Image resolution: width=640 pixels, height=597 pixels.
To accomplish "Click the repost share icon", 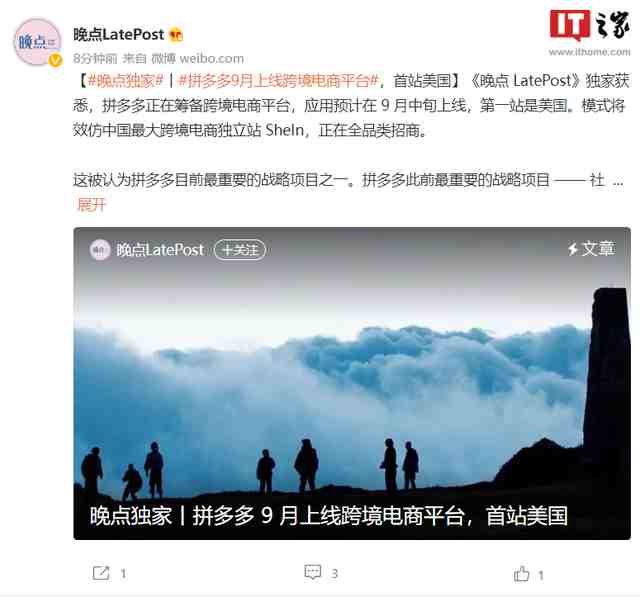I will tap(101, 573).
